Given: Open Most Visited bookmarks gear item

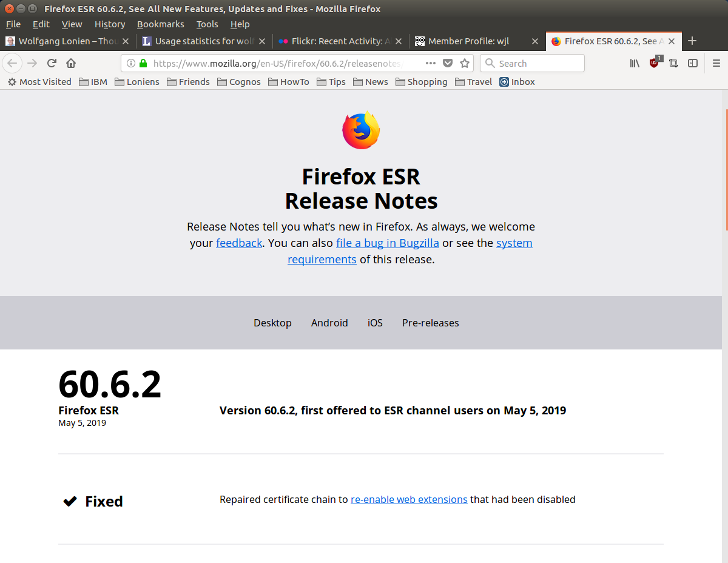Looking at the screenshot, I should (x=39, y=82).
